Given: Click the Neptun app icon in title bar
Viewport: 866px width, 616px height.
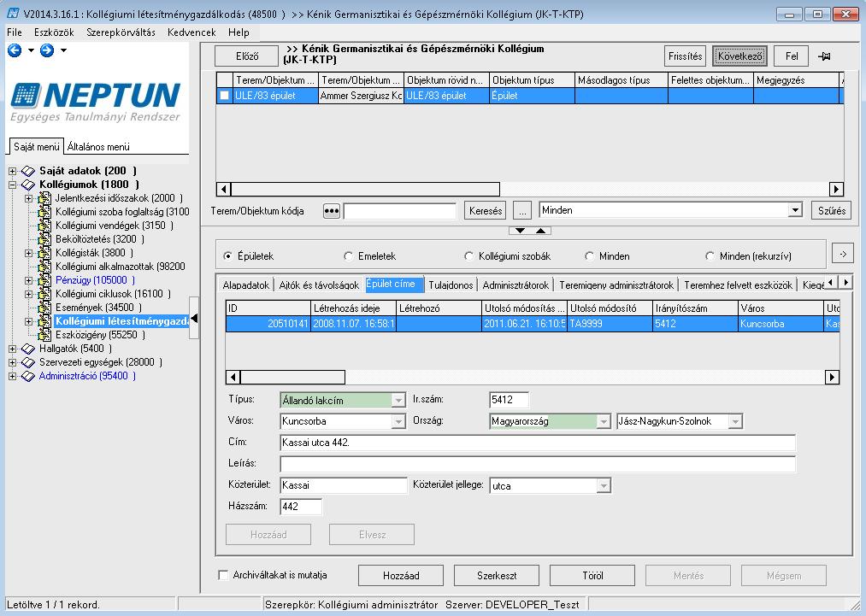Looking at the screenshot, I should (x=14, y=14).
